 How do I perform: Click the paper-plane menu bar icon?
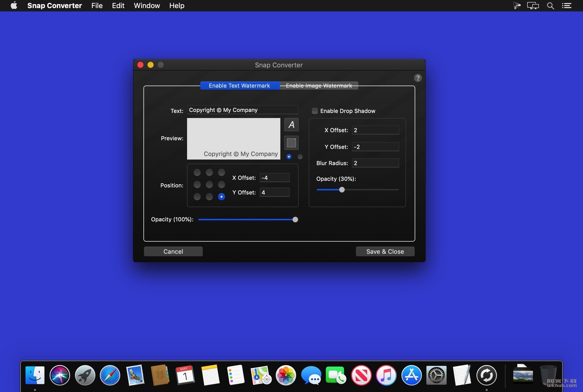(517, 6)
